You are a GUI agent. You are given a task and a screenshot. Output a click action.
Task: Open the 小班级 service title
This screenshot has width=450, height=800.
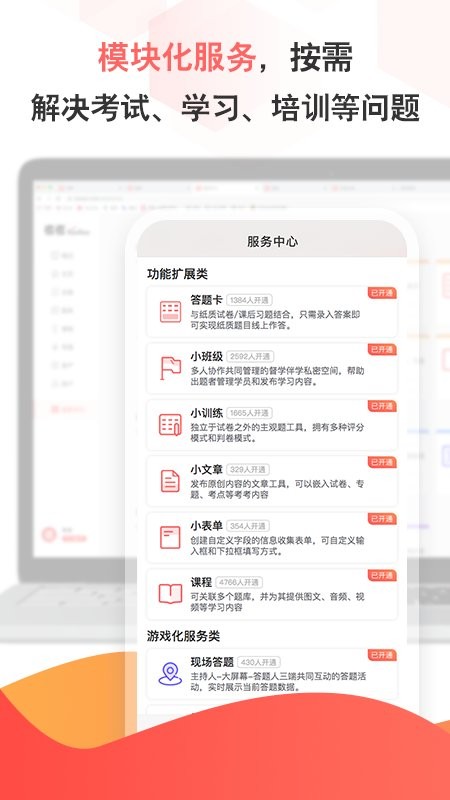206,356
